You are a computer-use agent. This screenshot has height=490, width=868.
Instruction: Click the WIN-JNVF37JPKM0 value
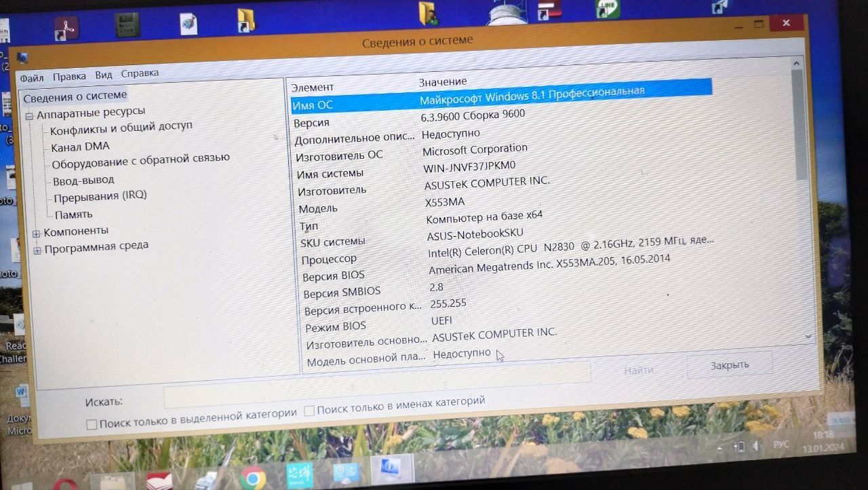click(469, 166)
